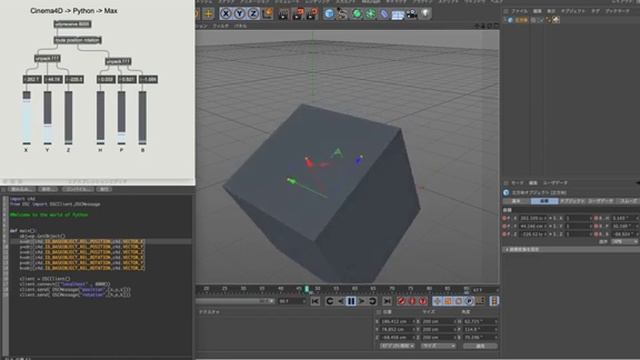Open the Object Manager Objects menu
The height and width of the screenshot is (360, 640).
[573, 11]
